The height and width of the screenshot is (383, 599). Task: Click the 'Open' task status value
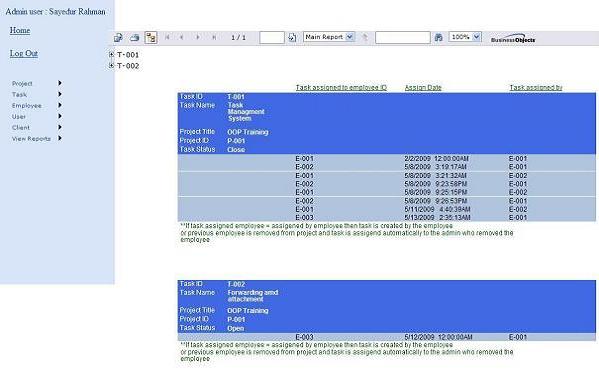pyautogui.click(x=236, y=328)
